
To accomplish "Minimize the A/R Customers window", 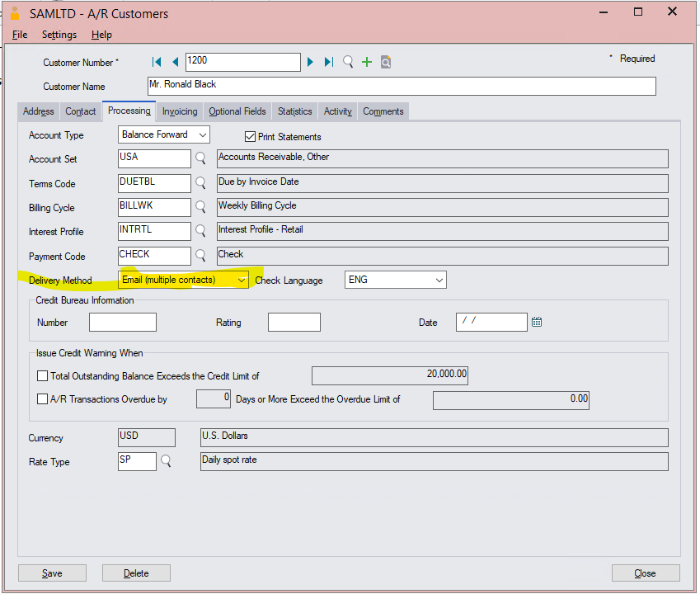I will [604, 12].
